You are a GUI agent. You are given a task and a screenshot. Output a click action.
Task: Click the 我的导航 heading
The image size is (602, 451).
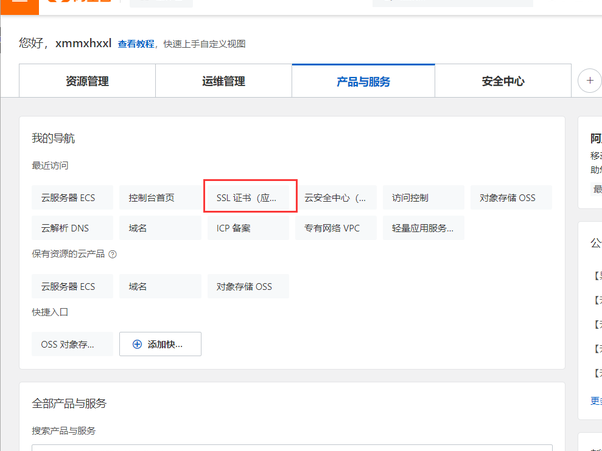pos(53,138)
